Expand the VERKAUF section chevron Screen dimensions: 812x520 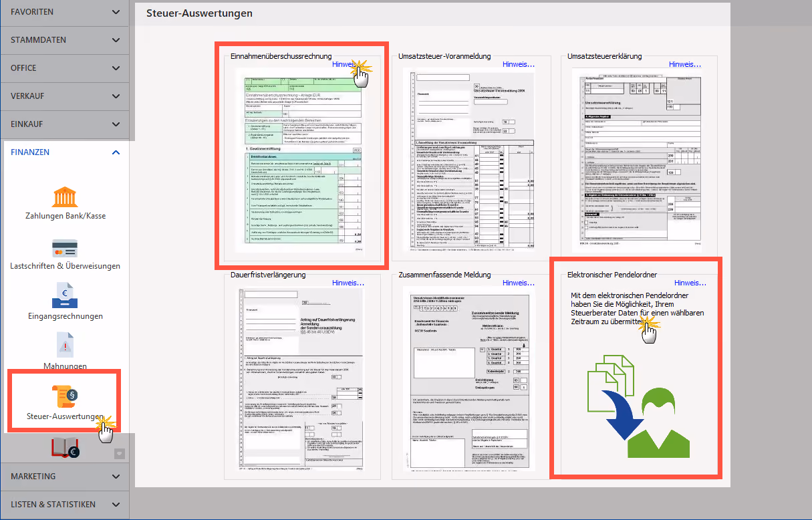tap(116, 96)
